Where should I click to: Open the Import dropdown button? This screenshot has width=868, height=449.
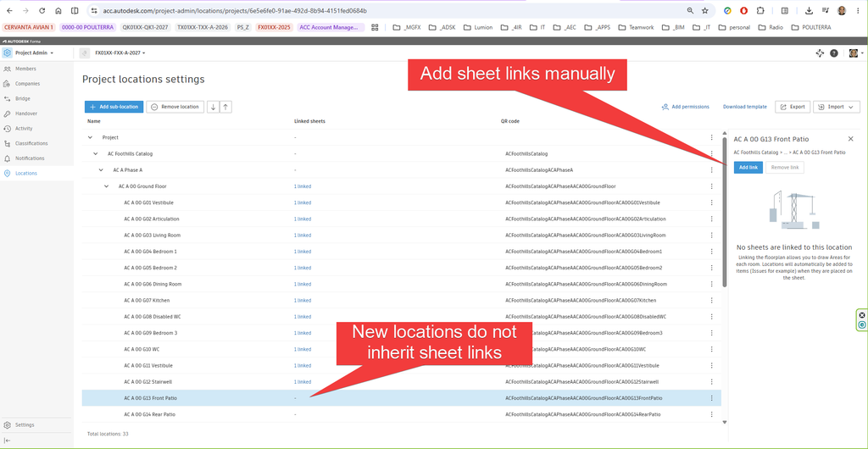click(837, 107)
